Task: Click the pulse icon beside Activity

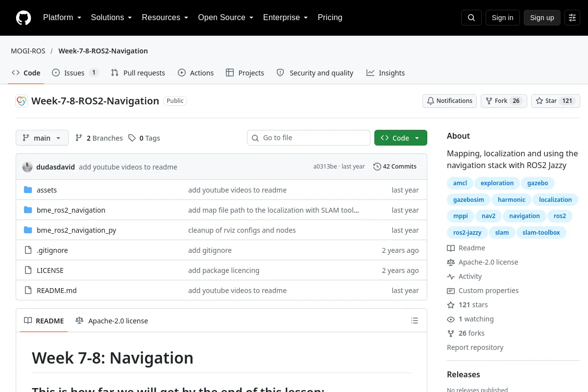Action: [x=451, y=276]
